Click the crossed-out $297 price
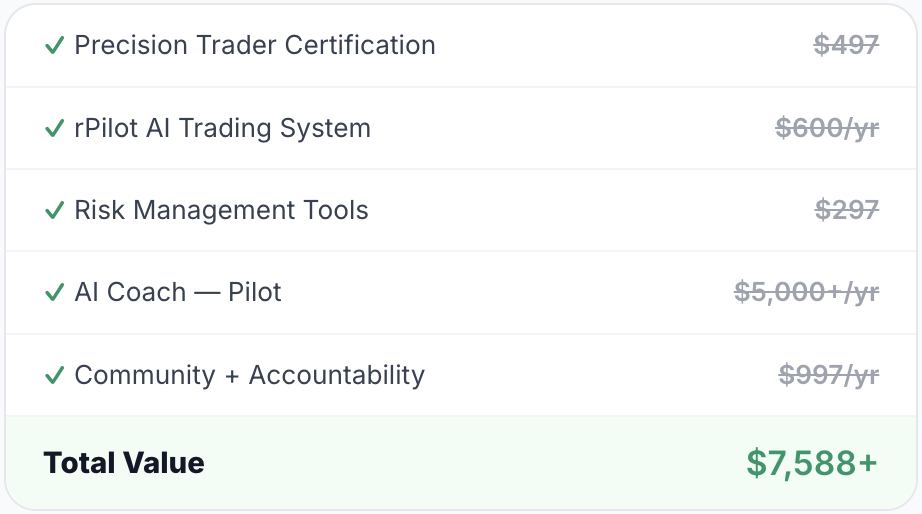Image resolution: width=922 pixels, height=514 pixels. click(846, 210)
